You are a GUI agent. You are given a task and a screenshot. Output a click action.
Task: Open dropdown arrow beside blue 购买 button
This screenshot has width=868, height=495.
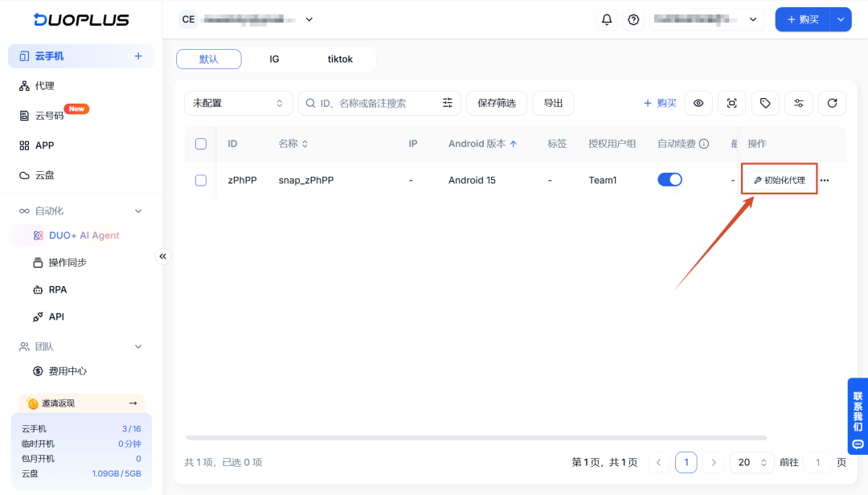point(841,19)
